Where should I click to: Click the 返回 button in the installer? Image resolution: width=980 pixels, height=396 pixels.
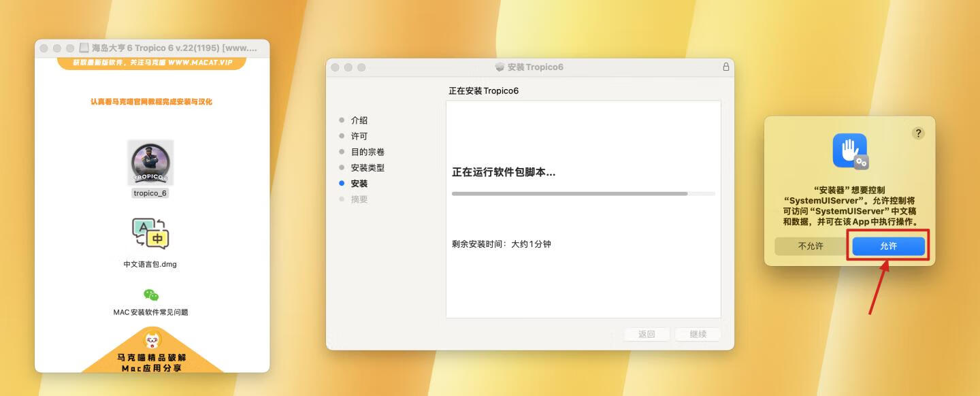tap(646, 334)
